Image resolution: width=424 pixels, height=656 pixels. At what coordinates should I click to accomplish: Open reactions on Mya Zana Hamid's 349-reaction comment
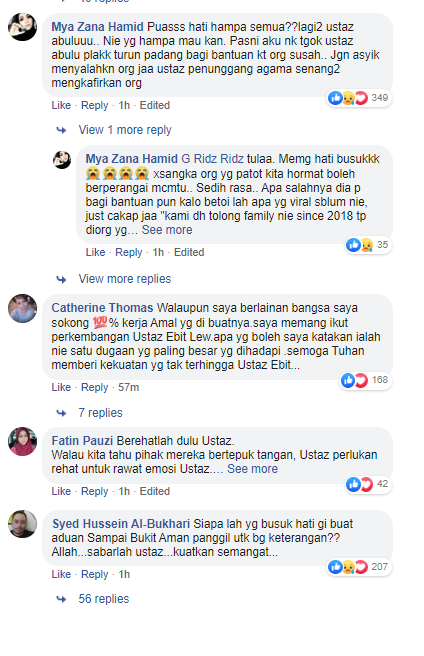(x=359, y=98)
